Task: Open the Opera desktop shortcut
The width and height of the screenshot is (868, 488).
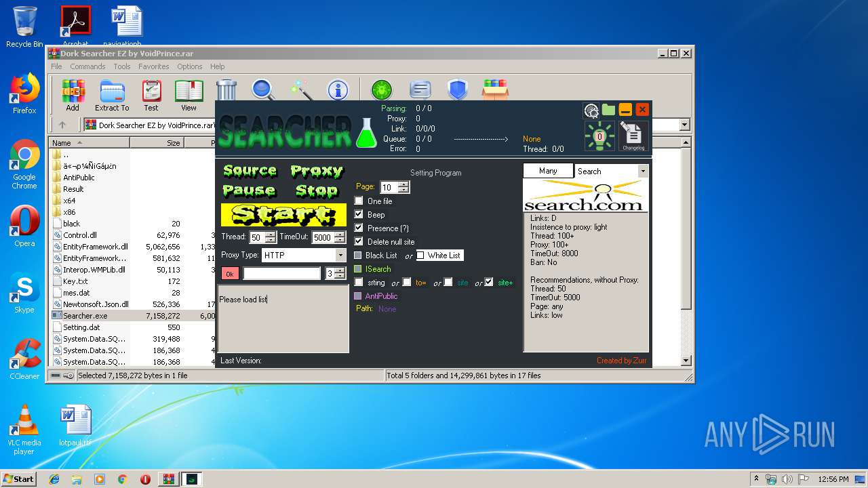Action: pos(24,226)
